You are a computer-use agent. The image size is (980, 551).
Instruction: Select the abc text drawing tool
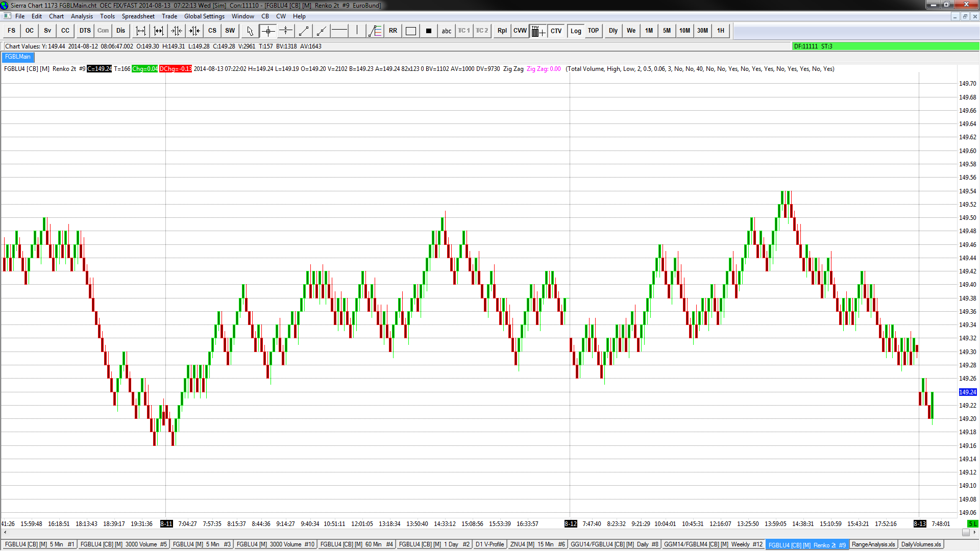[x=447, y=31]
